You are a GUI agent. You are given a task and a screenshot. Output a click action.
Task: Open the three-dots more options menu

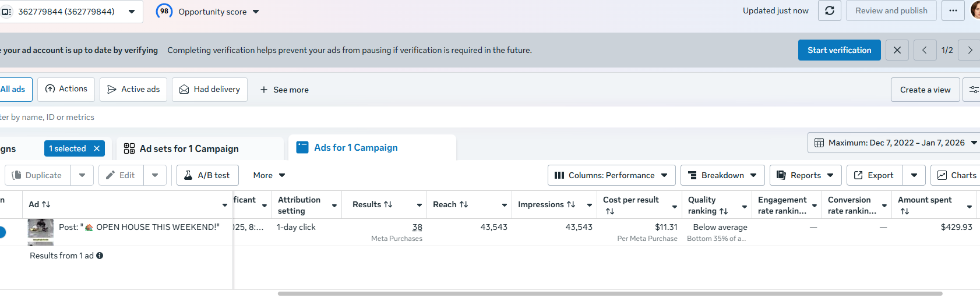click(x=953, y=10)
